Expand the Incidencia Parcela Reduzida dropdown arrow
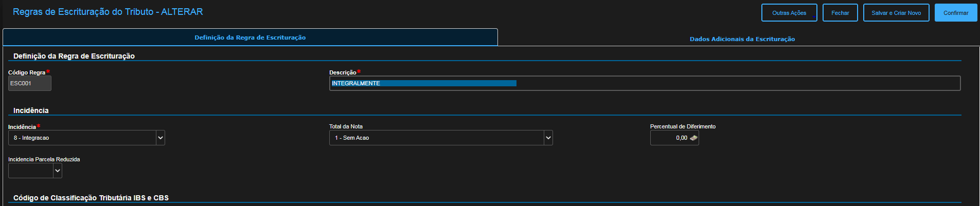This screenshot has width=980, height=206. 58,171
